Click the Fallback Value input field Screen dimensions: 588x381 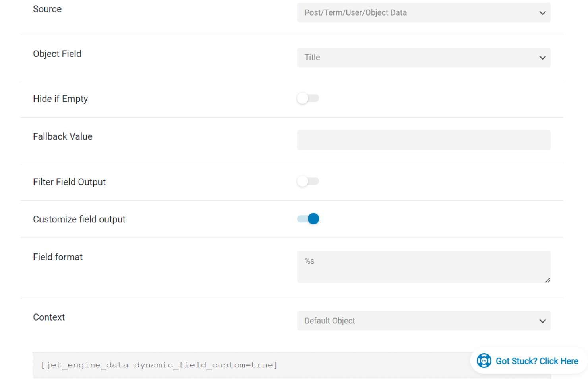424,140
